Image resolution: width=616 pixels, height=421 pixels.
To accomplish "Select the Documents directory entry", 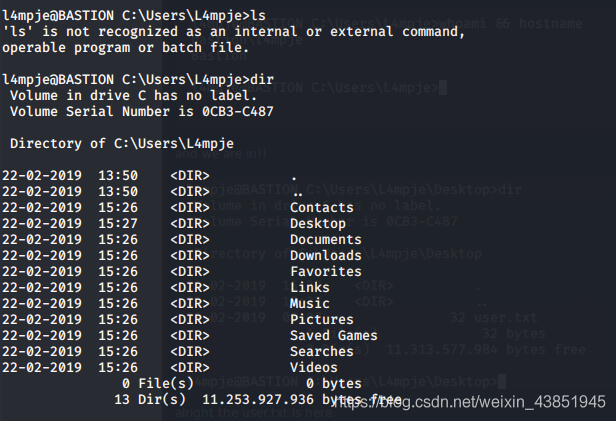I will [326, 240].
